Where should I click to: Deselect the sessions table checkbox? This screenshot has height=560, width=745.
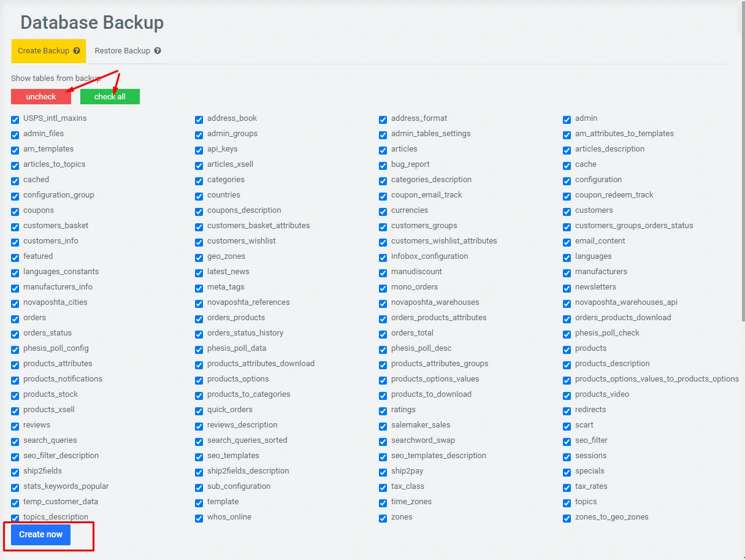567,456
